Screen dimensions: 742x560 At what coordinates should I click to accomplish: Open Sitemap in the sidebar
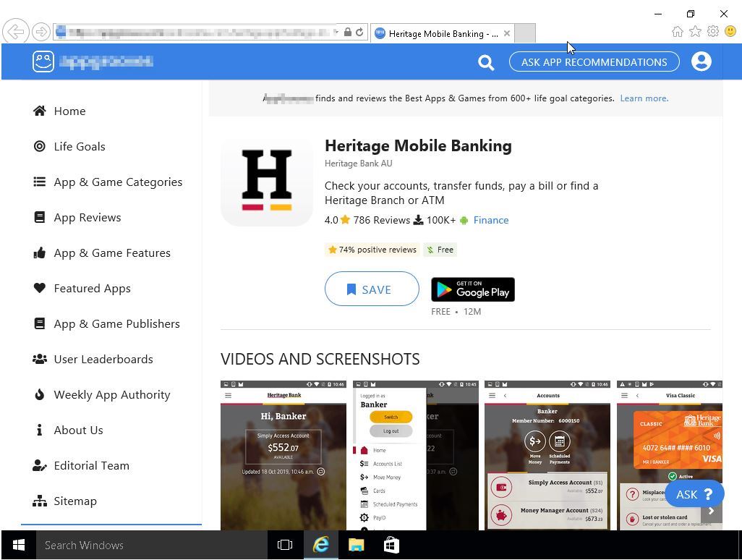tap(75, 501)
